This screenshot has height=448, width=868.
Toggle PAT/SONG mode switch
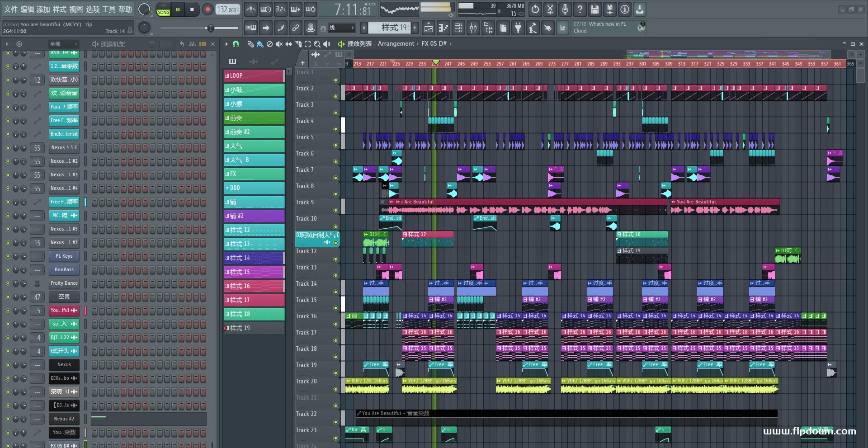click(163, 9)
